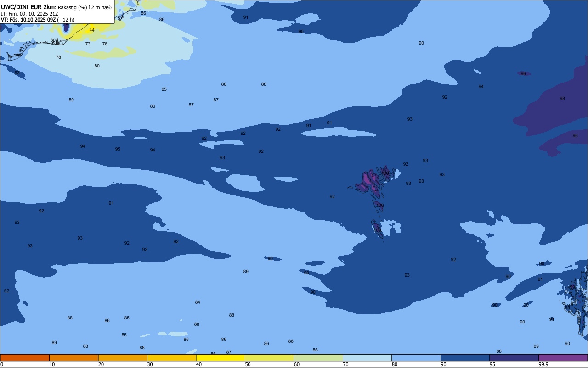Click the 40–50 bright yellow legend swatch

[220, 357]
